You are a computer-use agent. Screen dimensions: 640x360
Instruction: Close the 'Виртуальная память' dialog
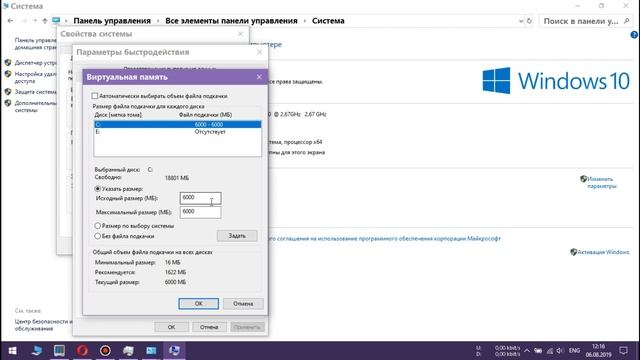(259, 77)
